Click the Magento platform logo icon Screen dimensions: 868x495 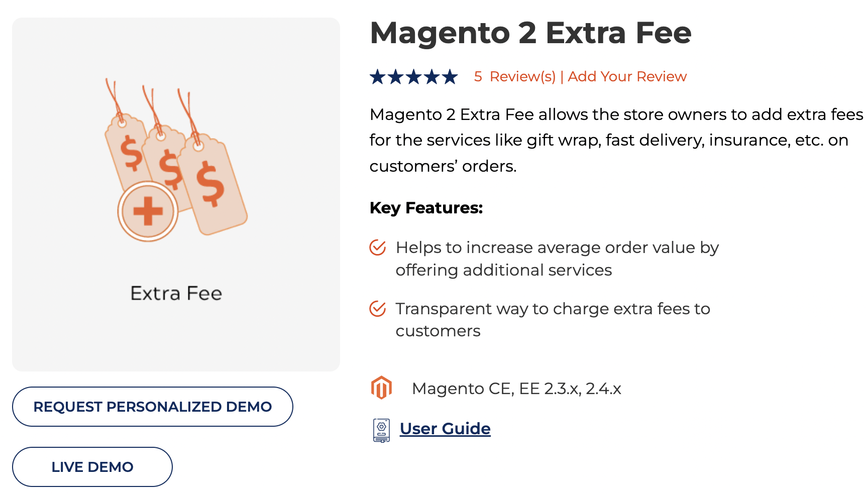(x=381, y=387)
